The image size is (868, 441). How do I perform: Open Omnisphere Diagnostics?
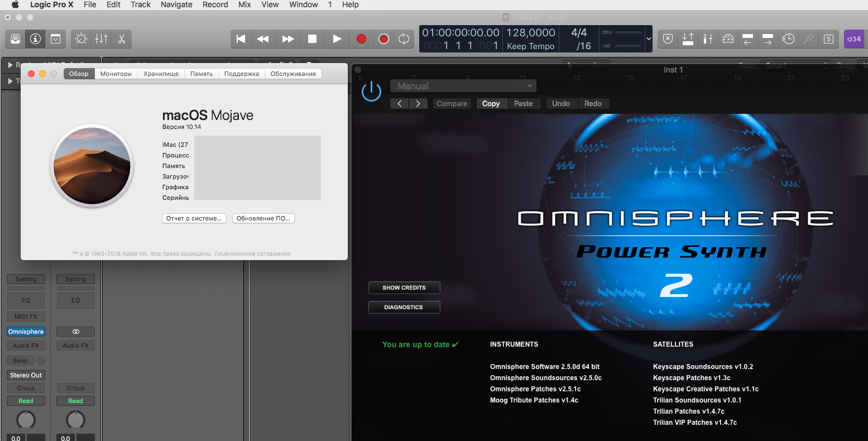click(x=404, y=308)
